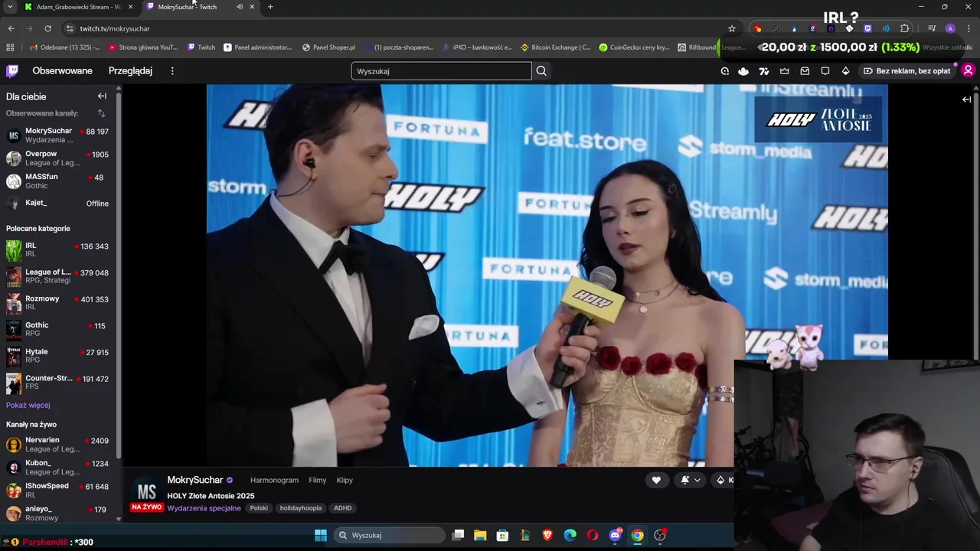Open Kubon_ live channel

(58, 468)
